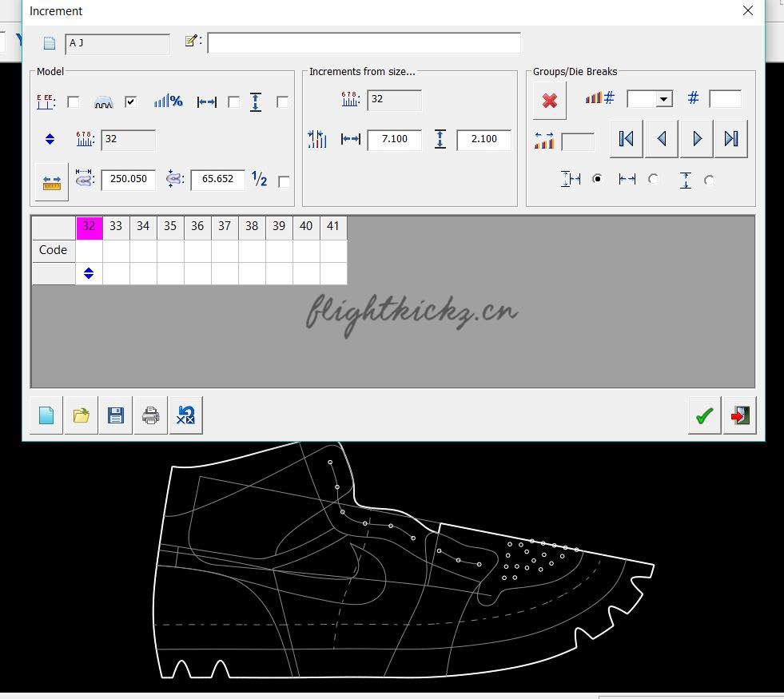The width and height of the screenshot is (784, 699).
Task: Click the new blank document icon
Action: coord(46,415)
